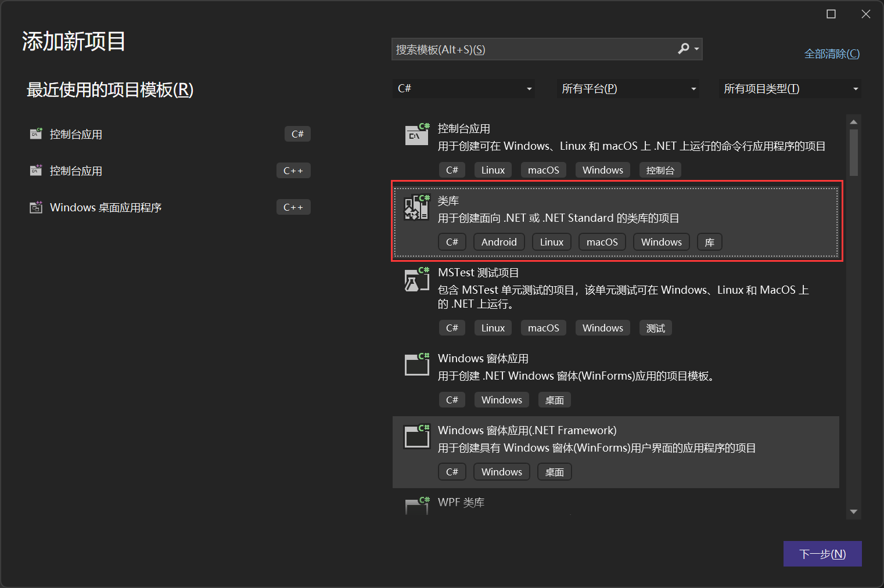This screenshot has height=588, width=884.
Task: Click the Windows 窗体应用(.NET Framework) icon
Action: tap(416, 437)
